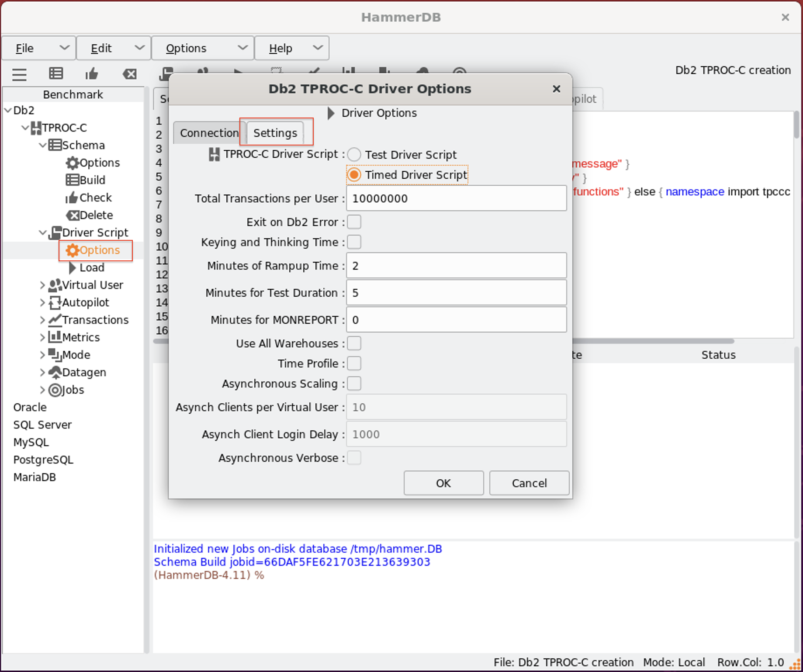Image resolution: width=803 pixels, height=672 pixels.
Task: Enable the Asynchronous Scaling checkbox
Action: pos(354,384)
